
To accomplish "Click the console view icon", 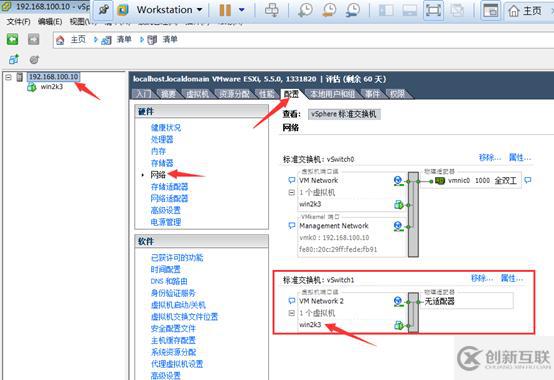I will point(491,10).
